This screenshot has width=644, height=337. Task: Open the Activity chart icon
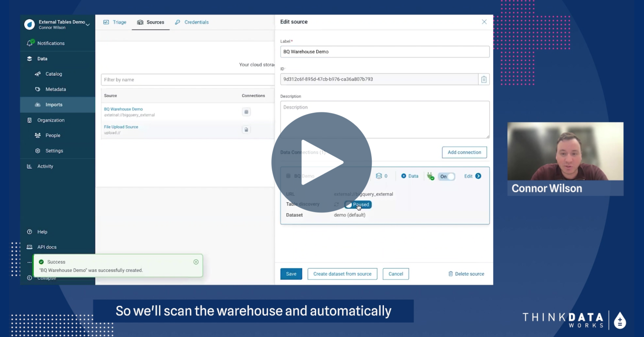[x=30, y=166]
